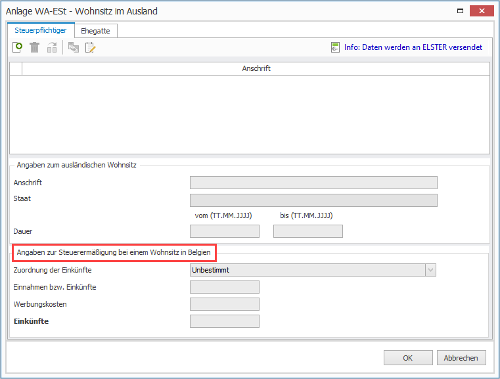500x379 pixels.
Task: Click the Anschrift column header
Action: [x=256, y=69]
